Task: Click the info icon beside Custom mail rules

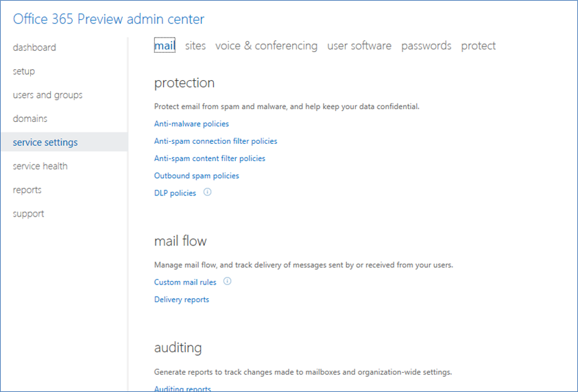Action: point(228,281)
